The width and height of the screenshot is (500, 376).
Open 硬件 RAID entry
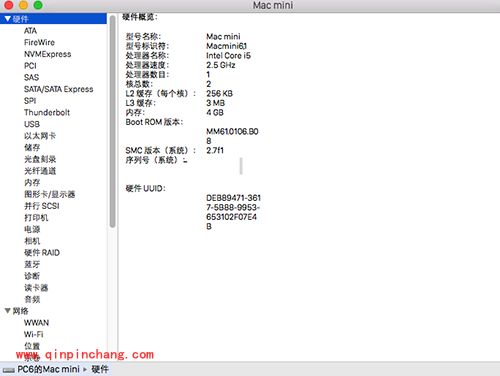pyautogui.click(x=42, y=252)
